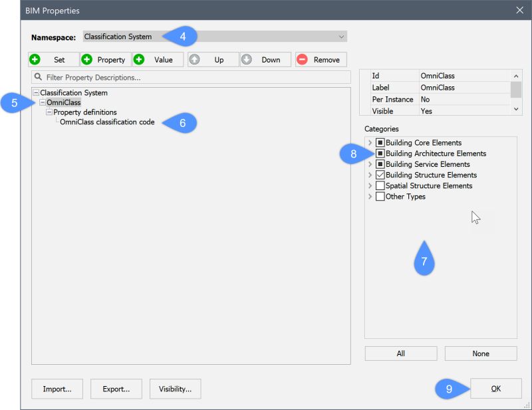Screen dimensions: 532x410
Task: Confirm changes with OK
Action: [x=495, y=388]
